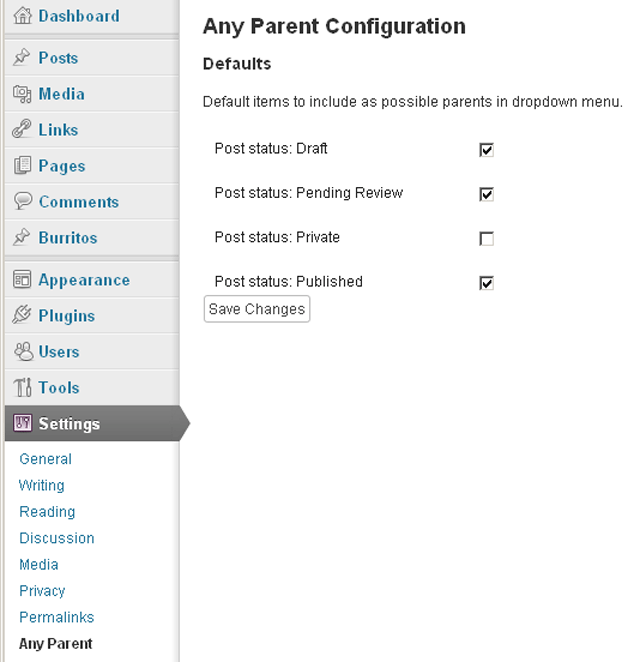Open the Permalinks settings link

[57, 617]
